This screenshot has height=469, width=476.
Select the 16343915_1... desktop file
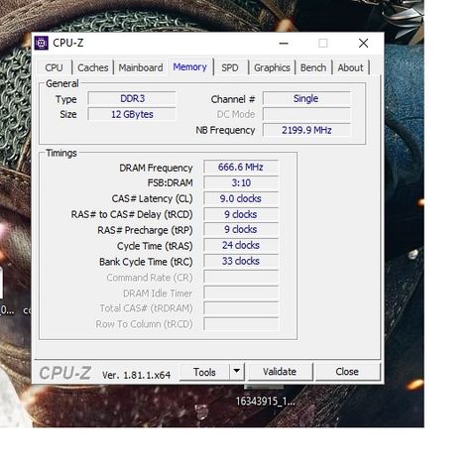tap(265, 402)
